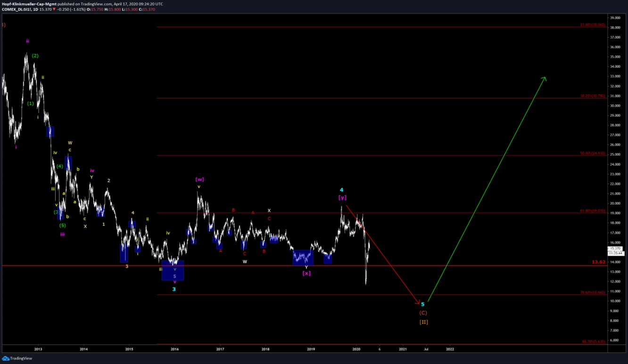Screen dimensions: 628x364
Task: Click the 2022 label on time axis
Action: coord(450,349)
